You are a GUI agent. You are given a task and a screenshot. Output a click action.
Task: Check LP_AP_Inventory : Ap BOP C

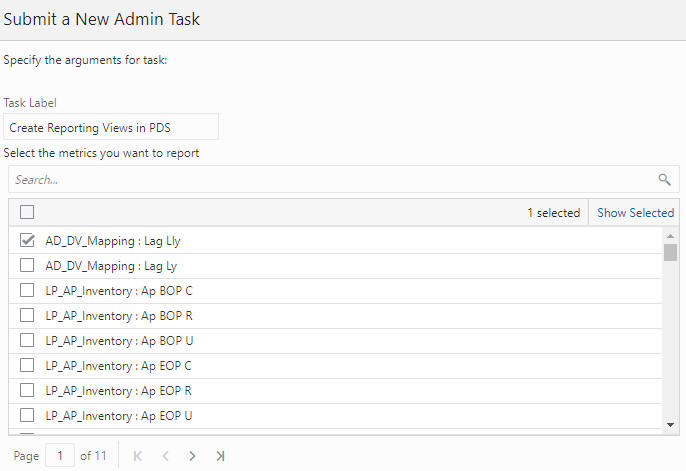[x=27, y=290]
